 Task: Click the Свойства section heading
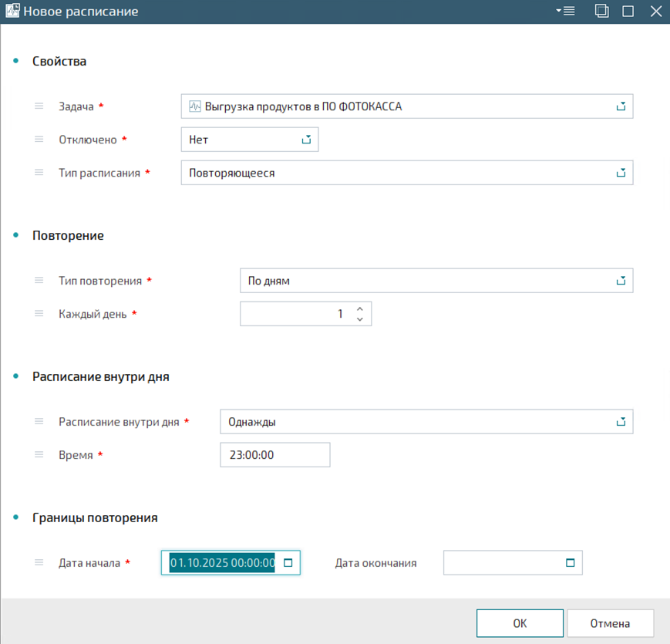click(59, 61)
